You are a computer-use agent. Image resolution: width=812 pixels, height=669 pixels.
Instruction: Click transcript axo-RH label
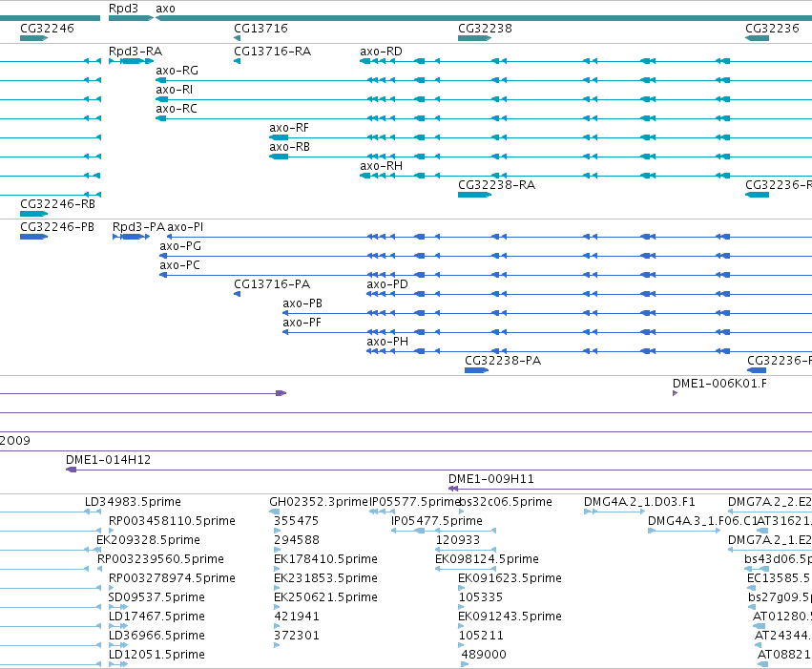(381, 166)
